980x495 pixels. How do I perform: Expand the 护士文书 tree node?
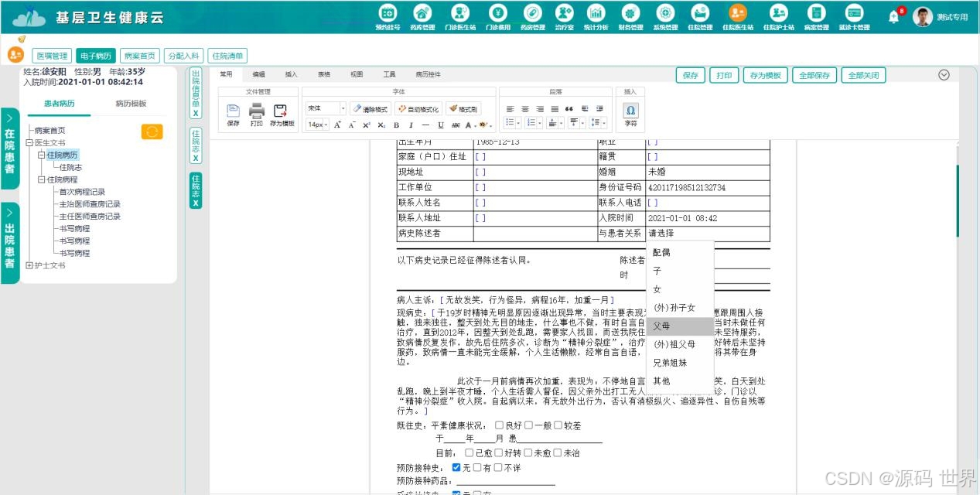29,265
